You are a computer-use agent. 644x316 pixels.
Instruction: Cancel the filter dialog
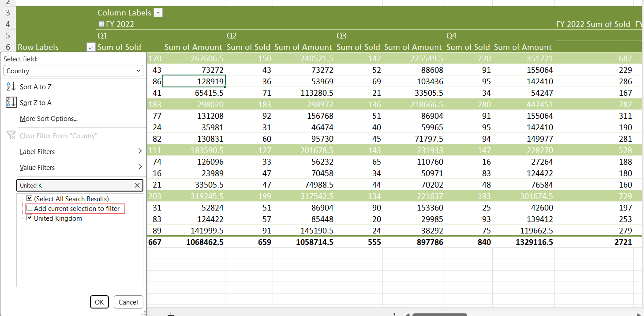(128, 302)
